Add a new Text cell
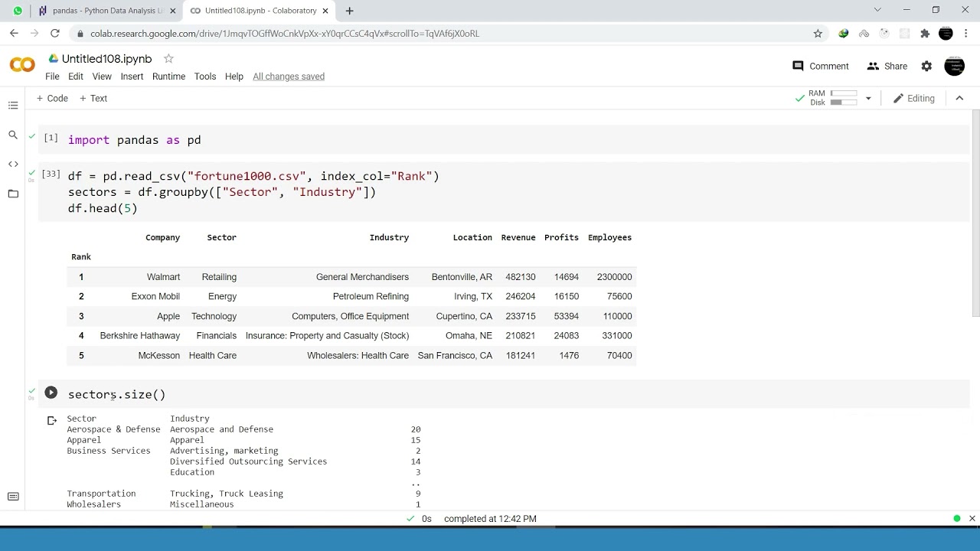Viewport: 980px width, 551px height. tap(93, 98)
